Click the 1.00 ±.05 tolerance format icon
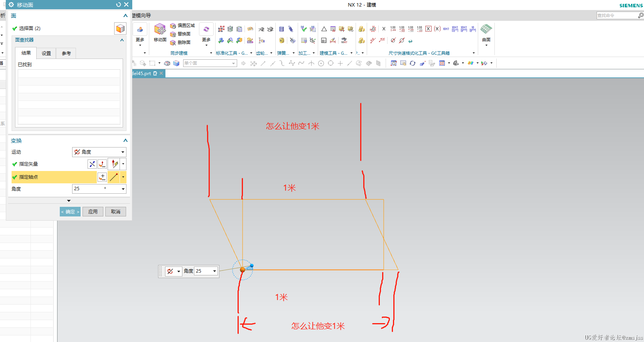 point(393,29)
